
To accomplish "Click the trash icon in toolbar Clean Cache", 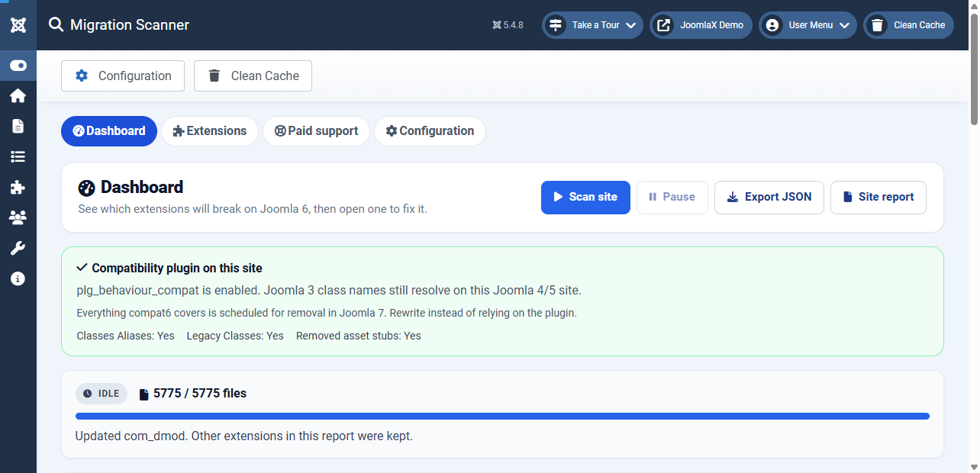I will click(214, 76).
